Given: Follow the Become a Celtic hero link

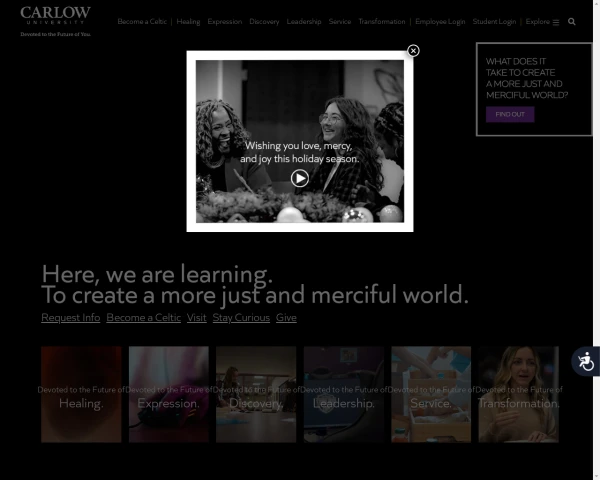Looking at the screenshot, I should pos(143,318).
